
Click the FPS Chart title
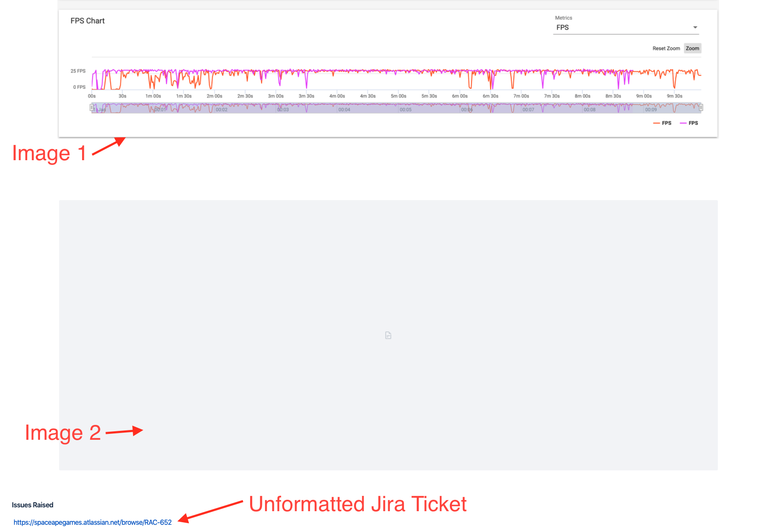click(88, 21)
